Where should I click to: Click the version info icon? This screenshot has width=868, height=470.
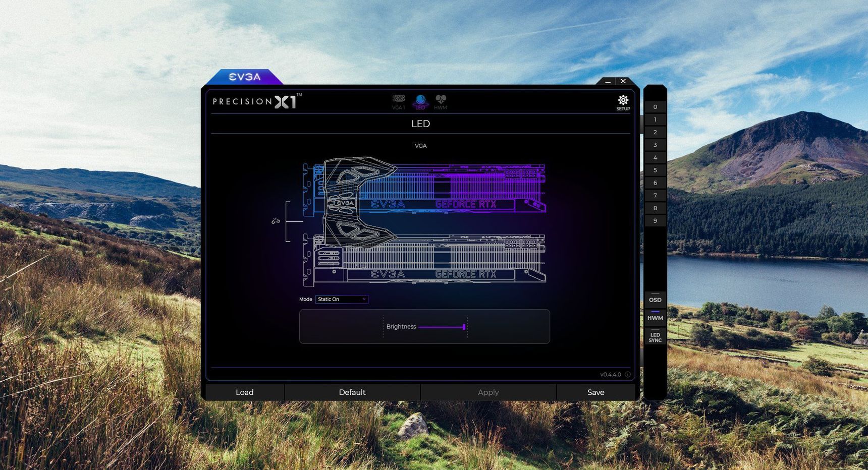tap(628, 375)
